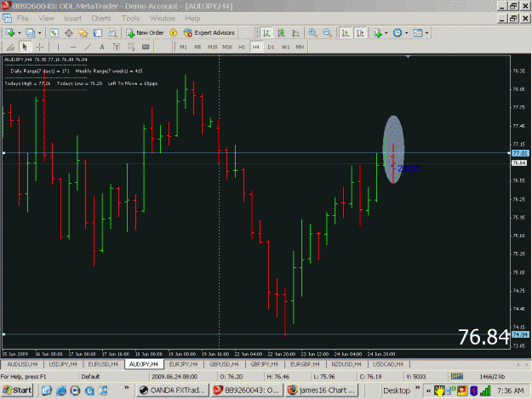This screenshot has height=399, width=532.
Task: Click the chart shift triangle marker
Action: click(x=409, y=57)
